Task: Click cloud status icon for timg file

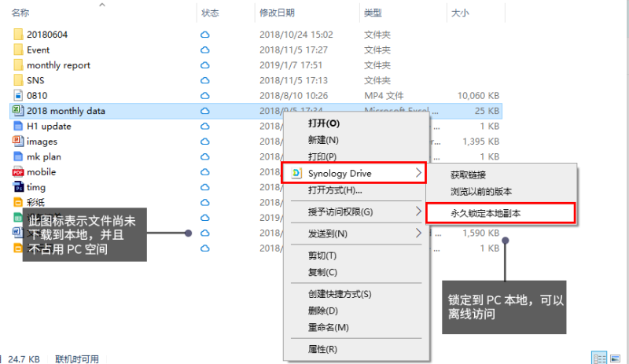Action: [205, 187]
